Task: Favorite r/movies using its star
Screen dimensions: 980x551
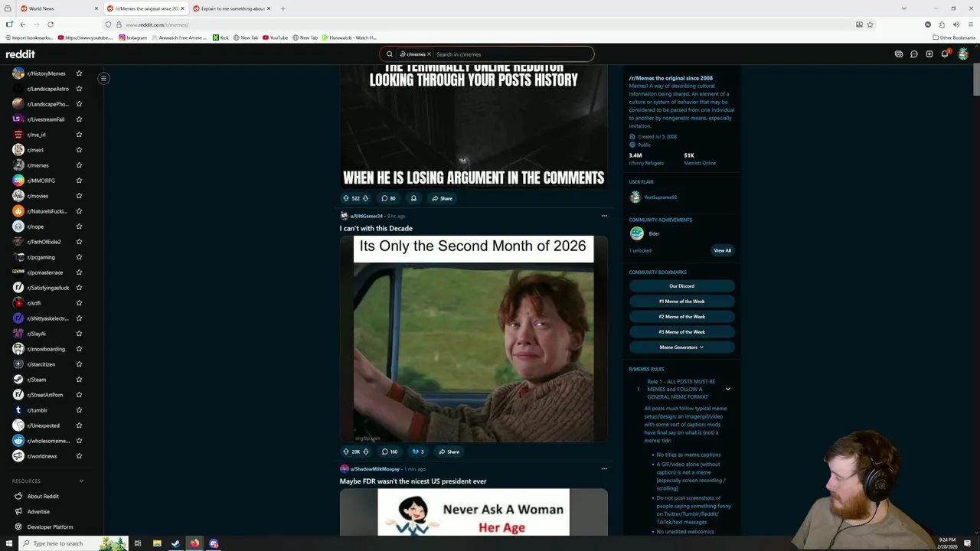Action: point(79,196)
